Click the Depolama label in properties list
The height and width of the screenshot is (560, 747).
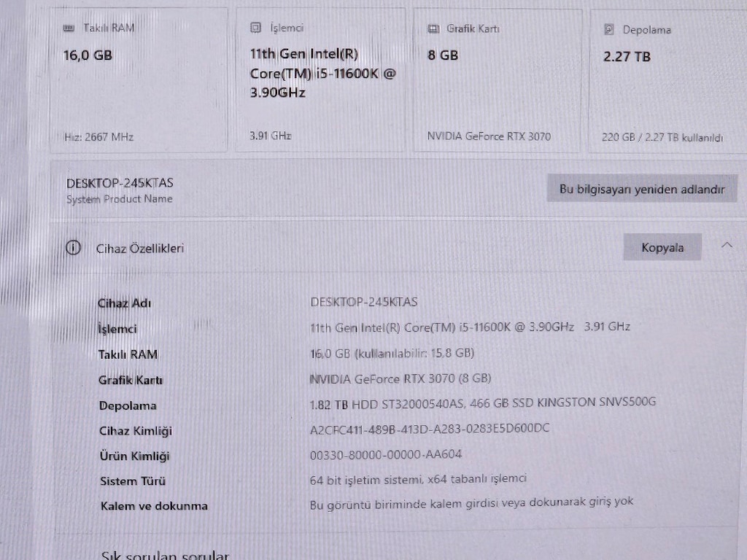click(x=128, y=405)
